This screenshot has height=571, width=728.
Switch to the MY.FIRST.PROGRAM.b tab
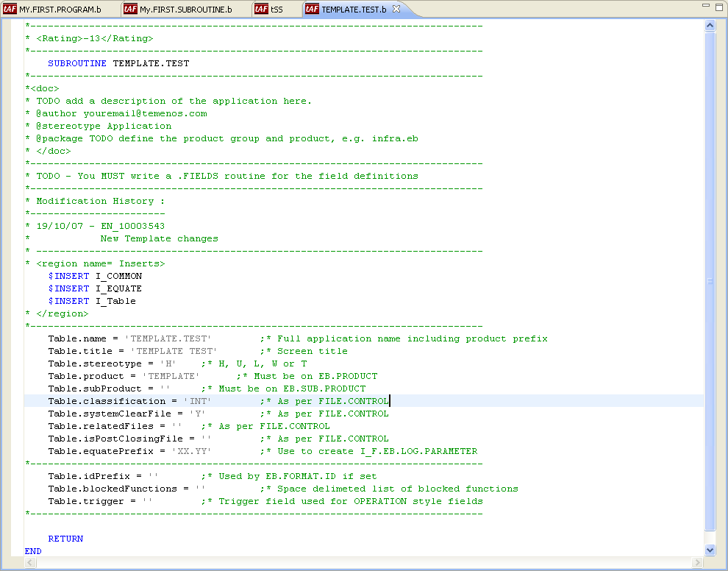pyautogui.click(x=60, y=10)
